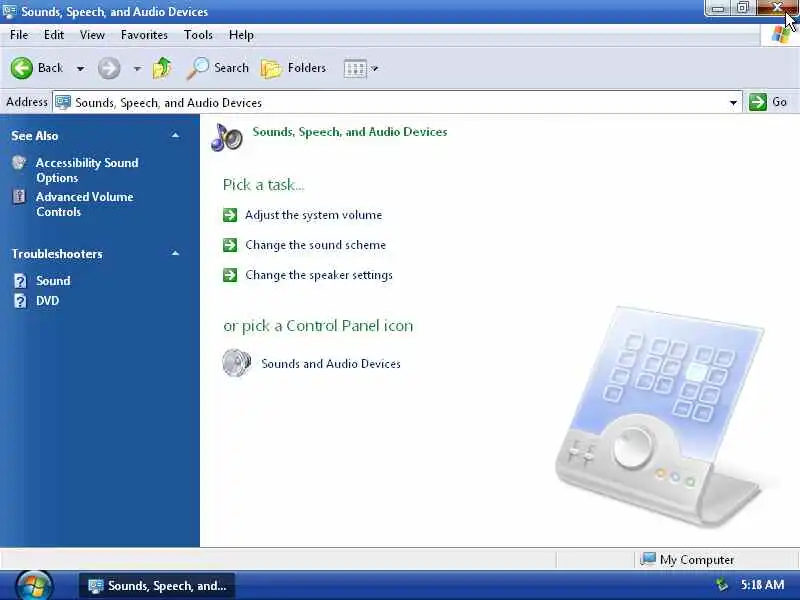Click green arrow beside Change the sound scheme
800x600 pixels.
[230, 245]
